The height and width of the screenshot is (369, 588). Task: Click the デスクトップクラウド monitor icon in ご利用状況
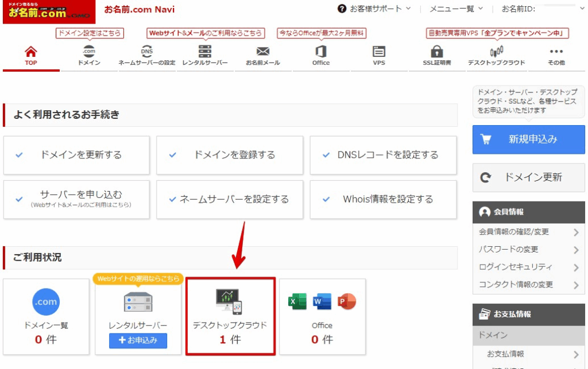click(x=230, y=301)
